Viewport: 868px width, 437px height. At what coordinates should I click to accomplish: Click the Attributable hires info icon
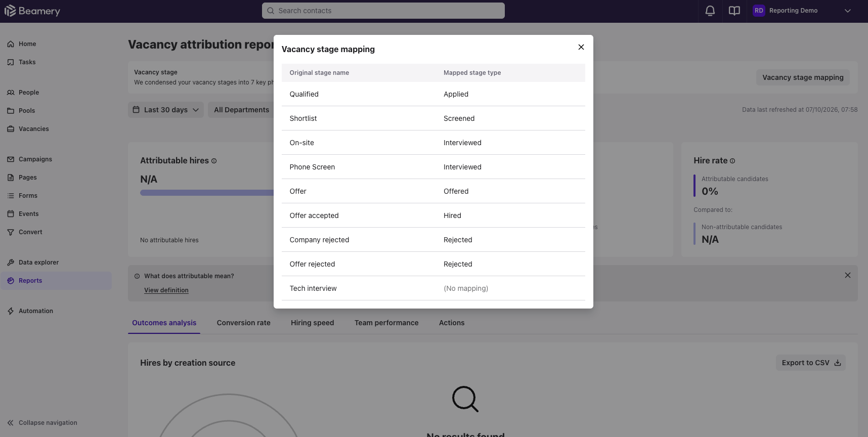tap(214, 161)
